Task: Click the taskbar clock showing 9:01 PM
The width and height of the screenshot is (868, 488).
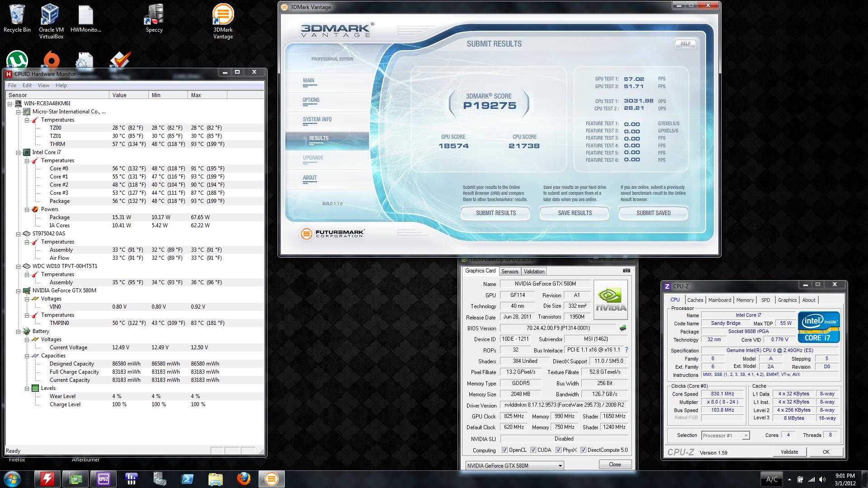Action: click(x=844, y=479)
